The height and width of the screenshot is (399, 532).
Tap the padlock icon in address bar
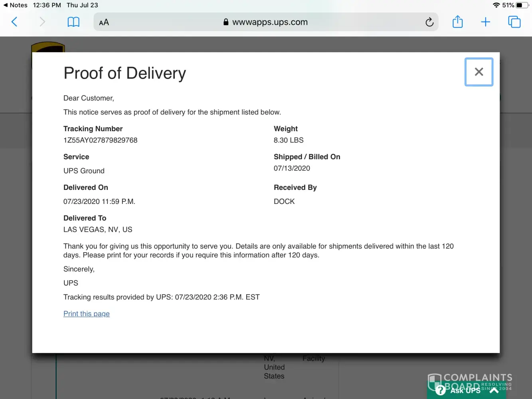coord(226,22)
